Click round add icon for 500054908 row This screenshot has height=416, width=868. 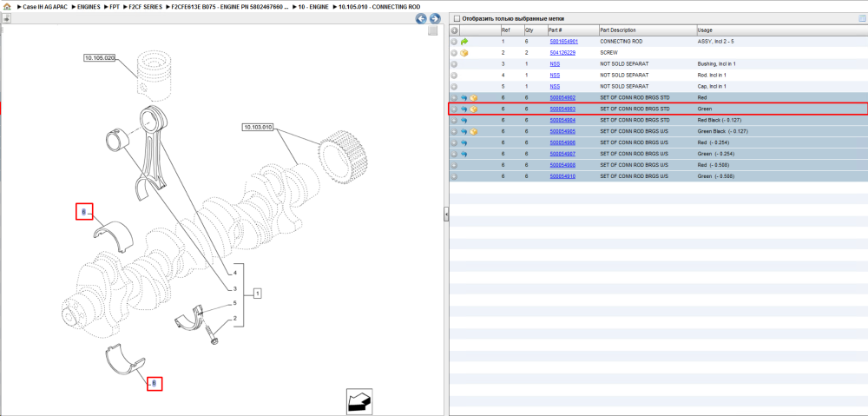[454, 165]
